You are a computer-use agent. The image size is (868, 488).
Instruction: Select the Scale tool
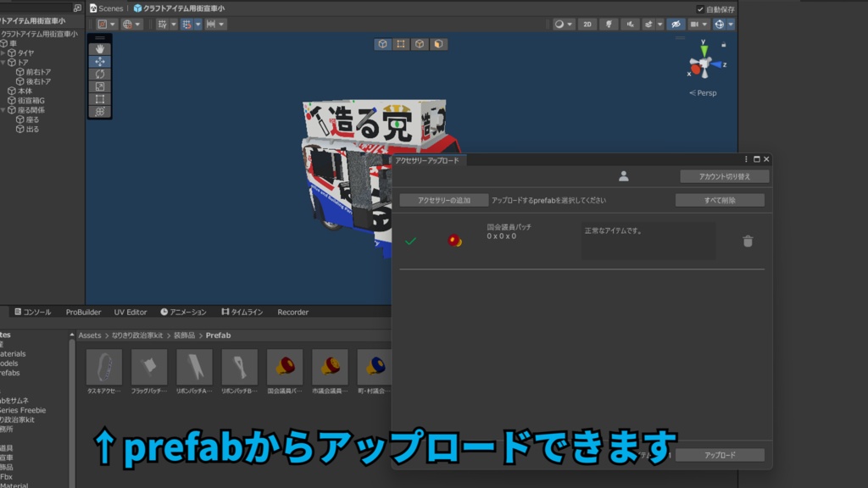100,86
